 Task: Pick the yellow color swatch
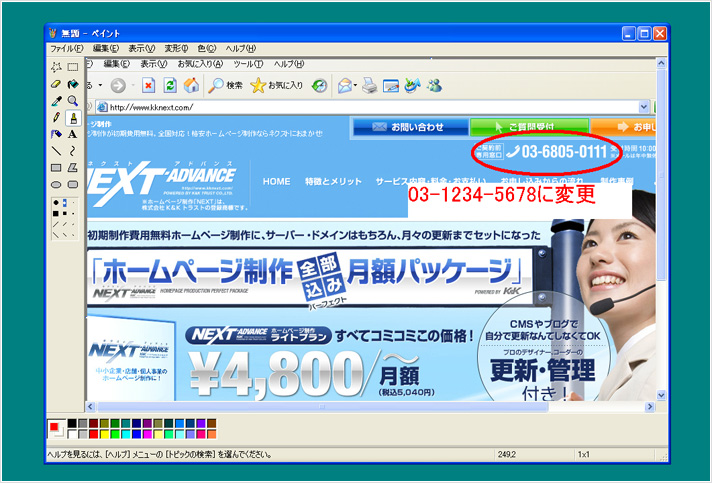coord(104,434)
